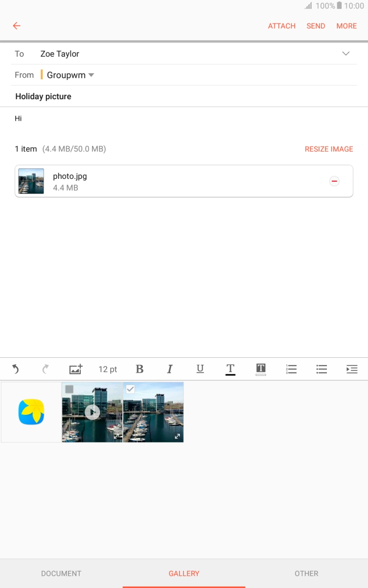
Task: Check the battery status icon
Action: [339, 6]
